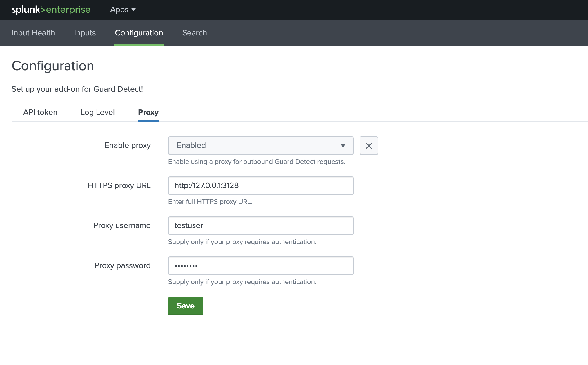Open the Enable proxy dropdown
The height and width of the screenshot is (365, 588).
[260, 146]
